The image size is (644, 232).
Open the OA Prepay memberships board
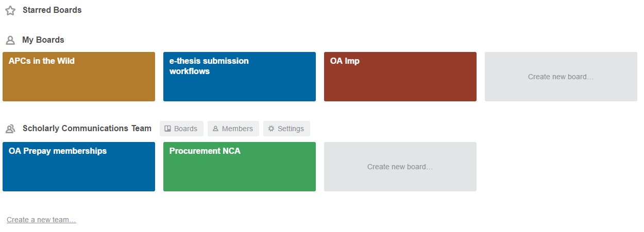point(79,167)
